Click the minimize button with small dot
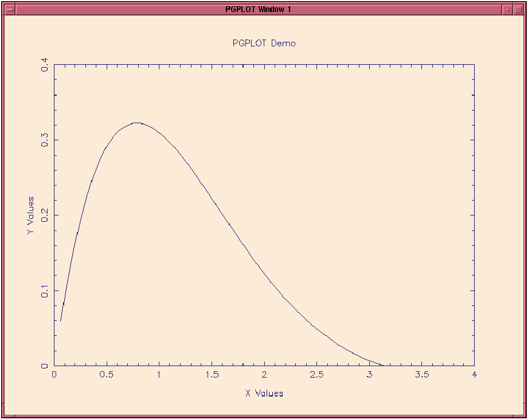 (x=507, y=10)
